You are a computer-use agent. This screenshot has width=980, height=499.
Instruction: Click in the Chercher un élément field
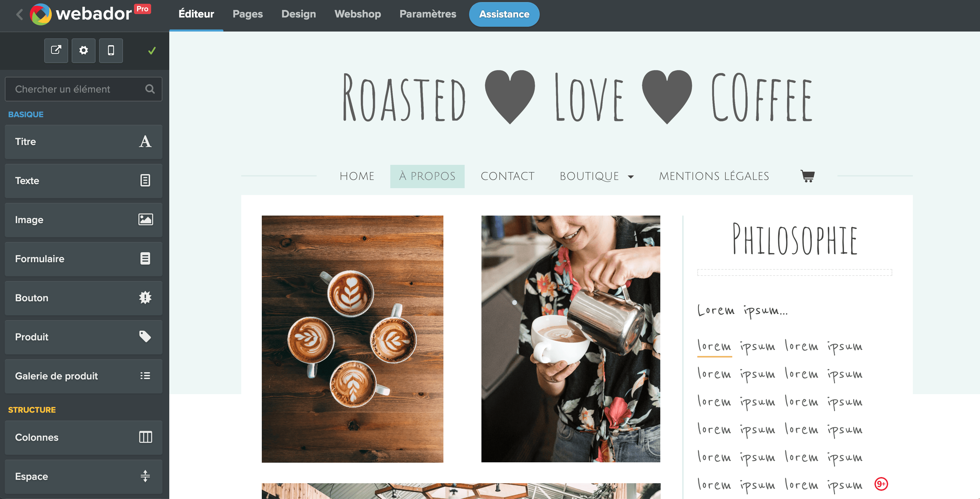(x=83, y=89)
